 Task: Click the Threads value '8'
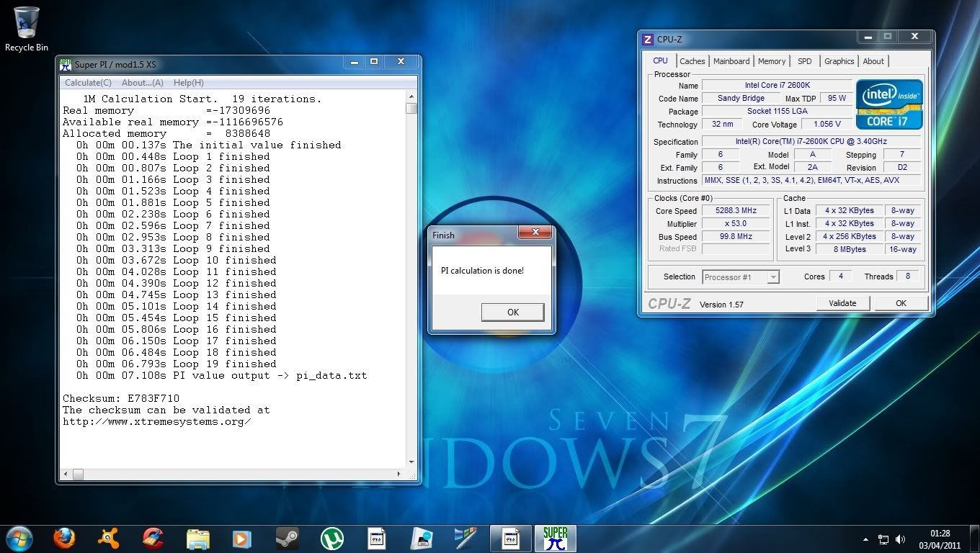pos(907,276)
